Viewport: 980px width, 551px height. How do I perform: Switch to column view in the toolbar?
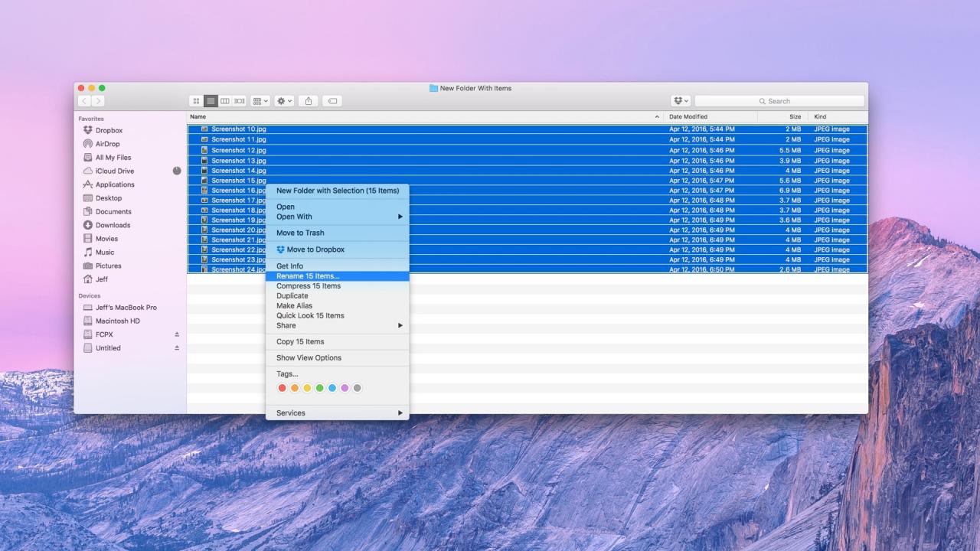[x=225, y=100]
